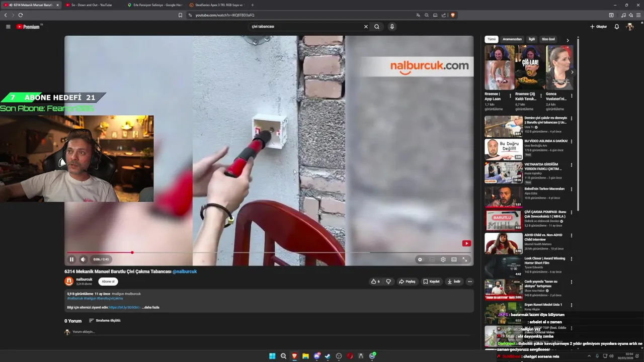Dislike the video with the thumbs down
644x362 pixels.
point(388,282)
